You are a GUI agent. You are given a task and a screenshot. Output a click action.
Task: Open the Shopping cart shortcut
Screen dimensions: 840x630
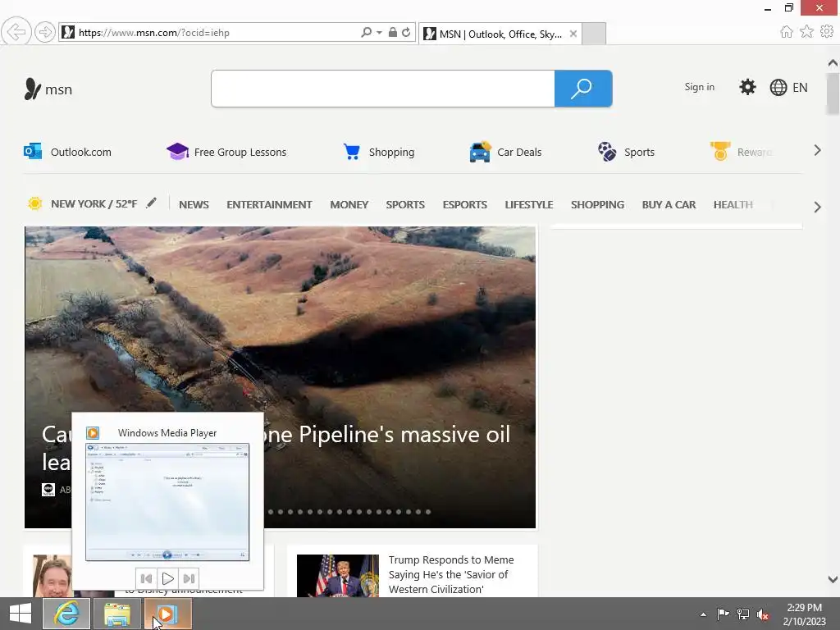tap(378, 152)
